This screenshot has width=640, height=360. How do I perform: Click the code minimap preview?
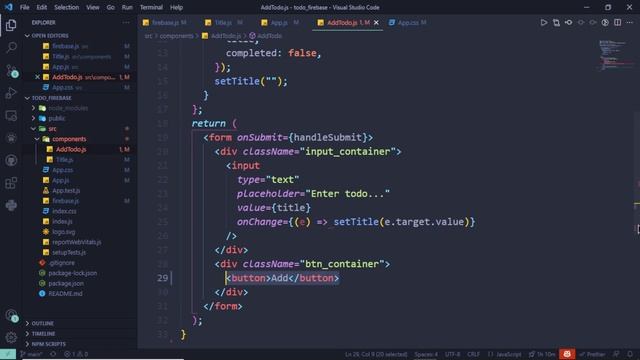615,55
